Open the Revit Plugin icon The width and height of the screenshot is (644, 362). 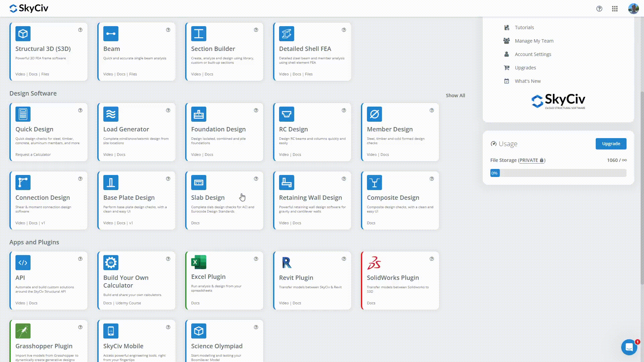286,263
